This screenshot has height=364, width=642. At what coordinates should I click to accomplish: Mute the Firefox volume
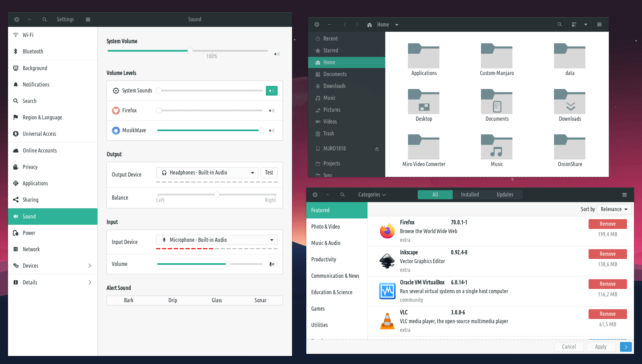[x=271, y=111]
